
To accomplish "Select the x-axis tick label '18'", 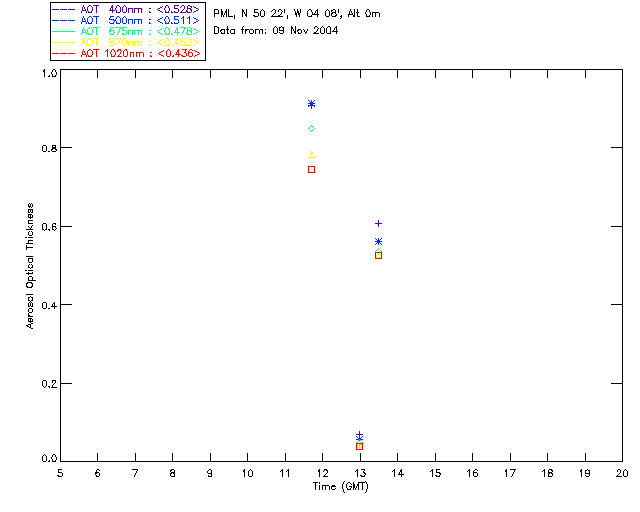I will pos(547,473).
